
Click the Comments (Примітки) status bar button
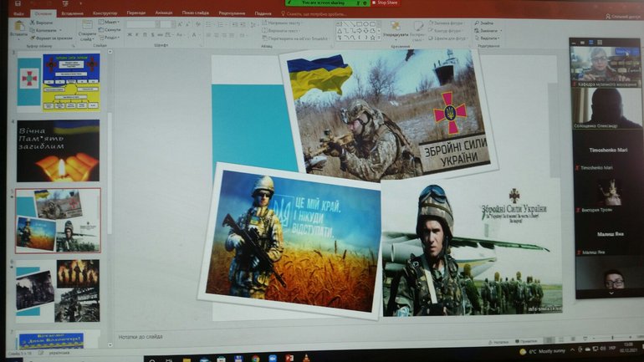pos(526,341)
